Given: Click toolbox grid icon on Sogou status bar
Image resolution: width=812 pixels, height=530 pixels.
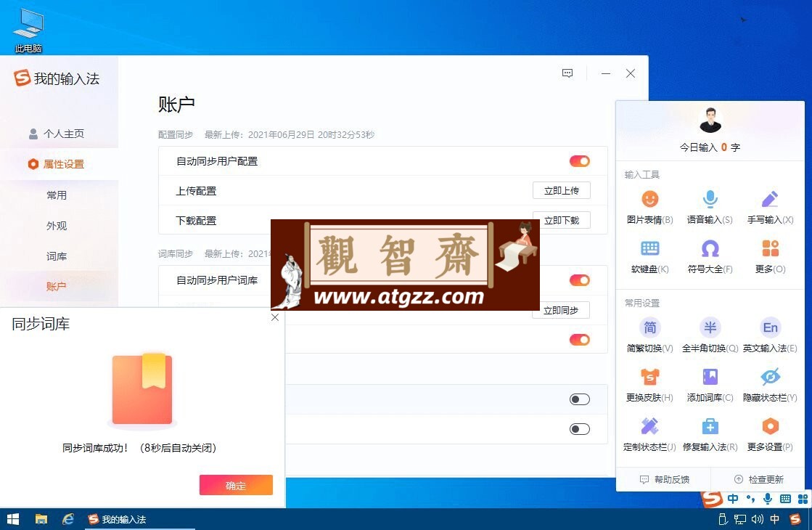Looking at the screenshot, I should click(x=803, y=498).
